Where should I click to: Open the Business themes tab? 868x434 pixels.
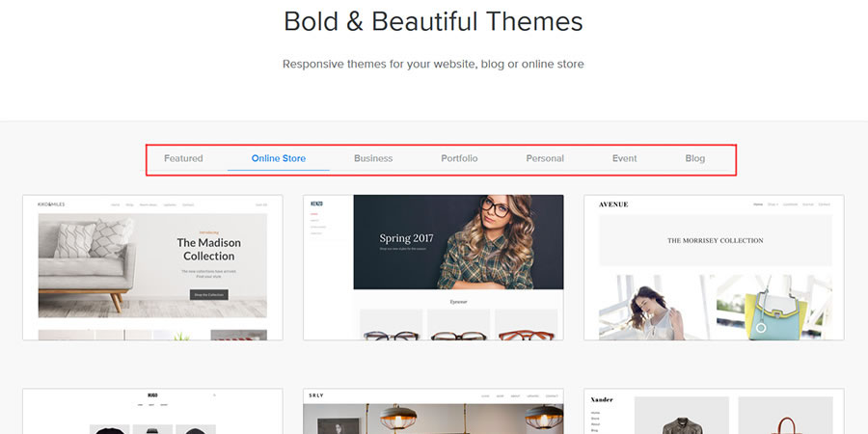tap(373, 158)
